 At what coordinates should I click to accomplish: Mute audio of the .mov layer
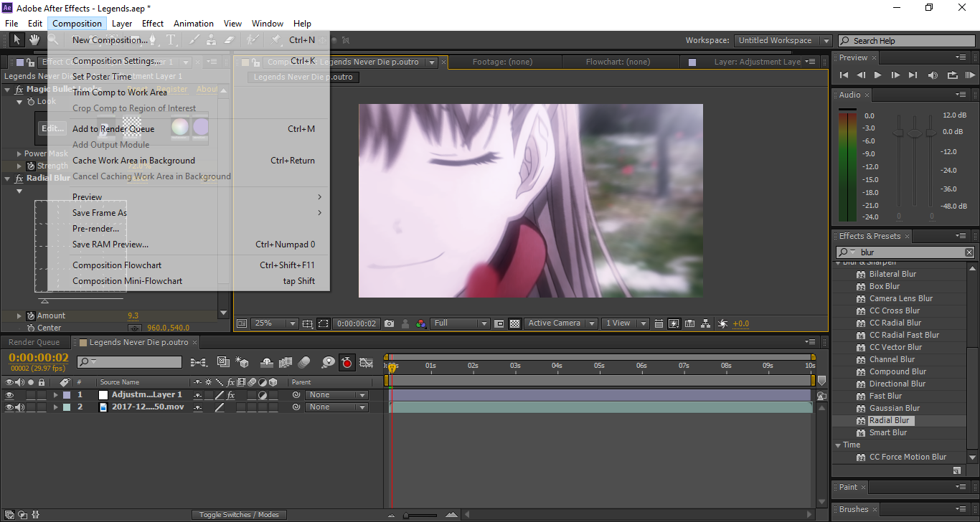pyautogui.click(x=20, y=407)
